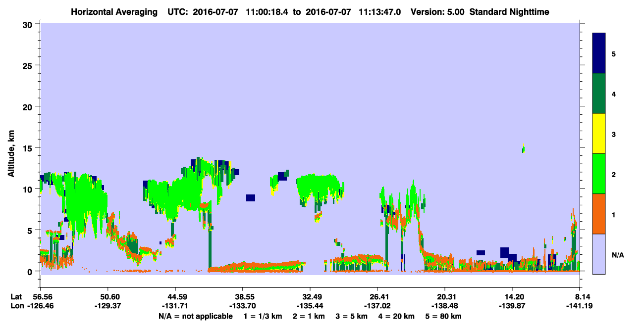Click the color bar label 'N/A'
The image size is (644, 330).
[617, 255]
